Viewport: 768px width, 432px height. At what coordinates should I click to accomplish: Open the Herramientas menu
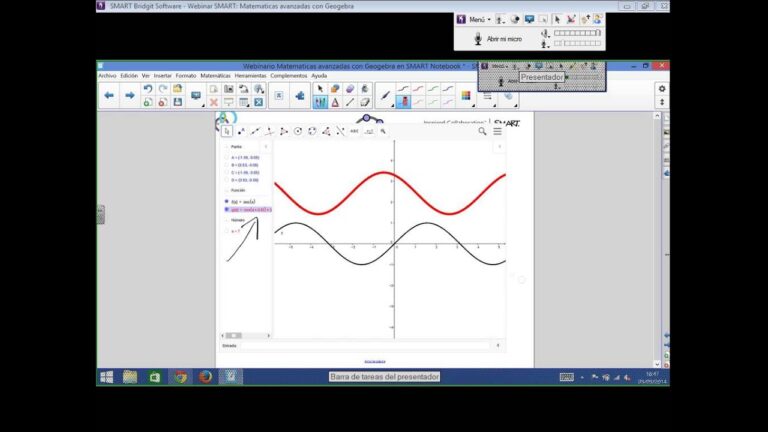[x=250, y=75]
